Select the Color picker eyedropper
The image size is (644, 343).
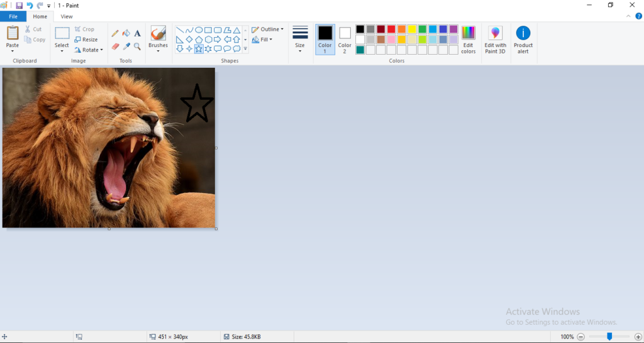(x=126, y=46)
